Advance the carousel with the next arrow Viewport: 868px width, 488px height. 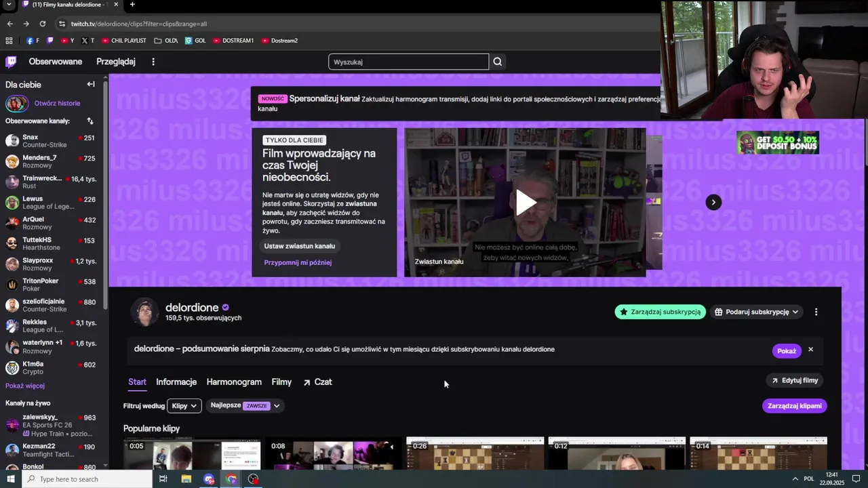[713, 202]
